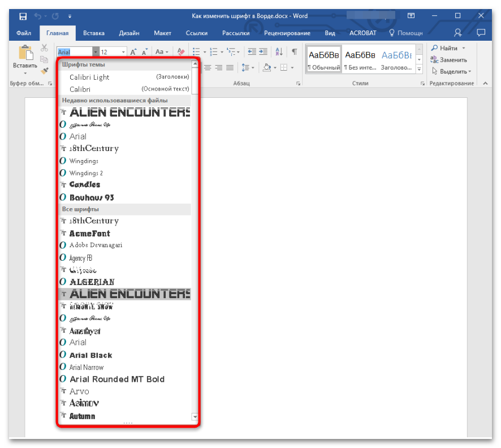
Task: Collapse the font name dropdown arrow
Action: tap(96, 52)
